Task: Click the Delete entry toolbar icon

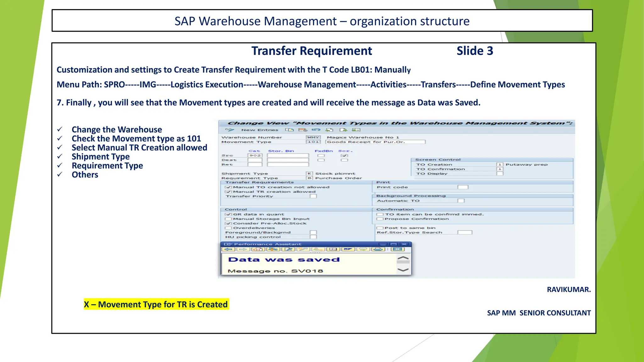Action: tap(303, 130)
